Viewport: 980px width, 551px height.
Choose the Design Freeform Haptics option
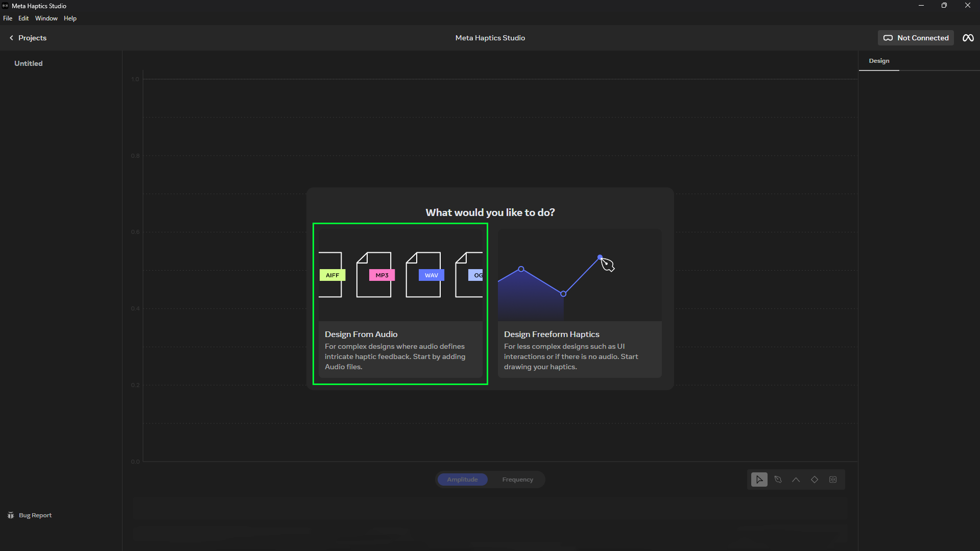tap(580, 303)
